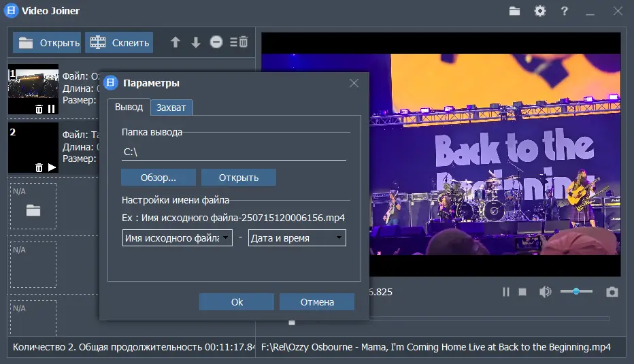Viewport: 634px width, 364px height.
Task: Switch to the Захват tab
Action: tap(171, 107)
